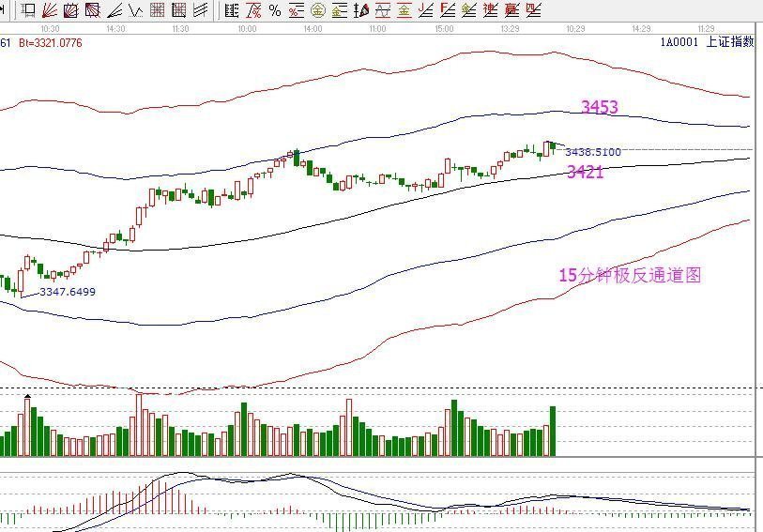
Task: Click the 15分钟极反通道图 annotation text
Action: point(630,275)
